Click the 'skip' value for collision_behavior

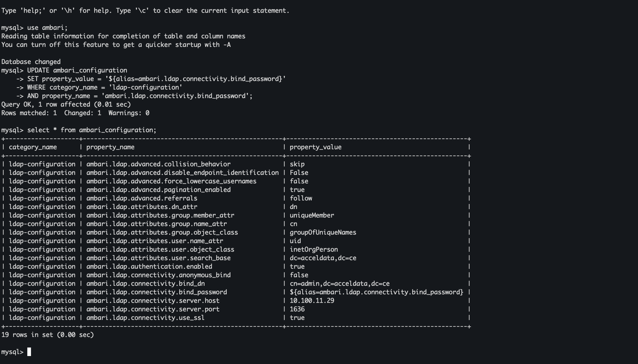[297, 164]
